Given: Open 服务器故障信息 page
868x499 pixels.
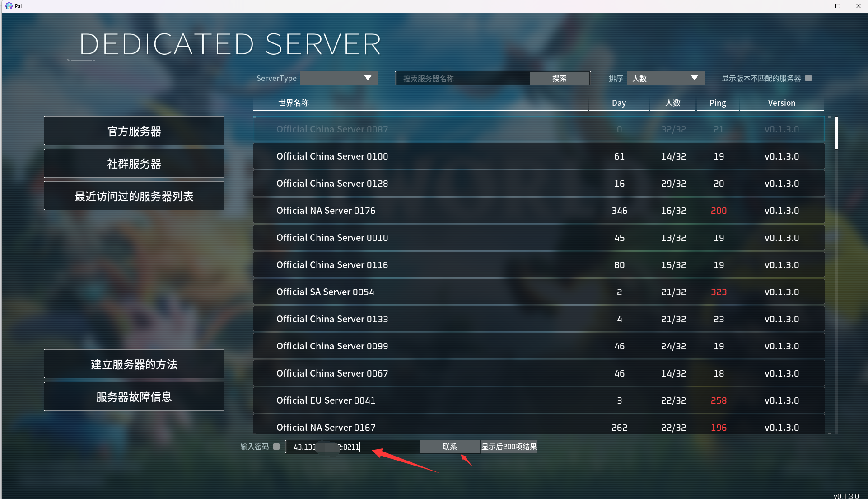Looking at the screenshot, I should point(134,396).
